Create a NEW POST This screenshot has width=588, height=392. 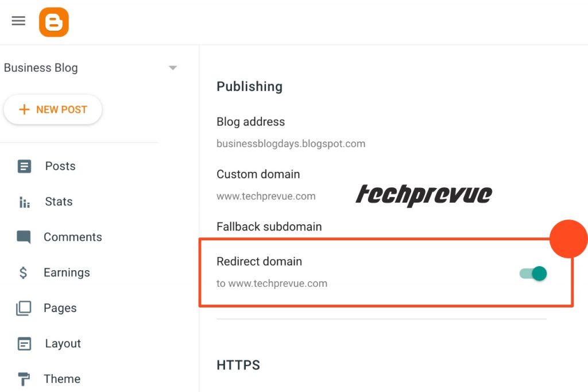[x=53, y=109]
